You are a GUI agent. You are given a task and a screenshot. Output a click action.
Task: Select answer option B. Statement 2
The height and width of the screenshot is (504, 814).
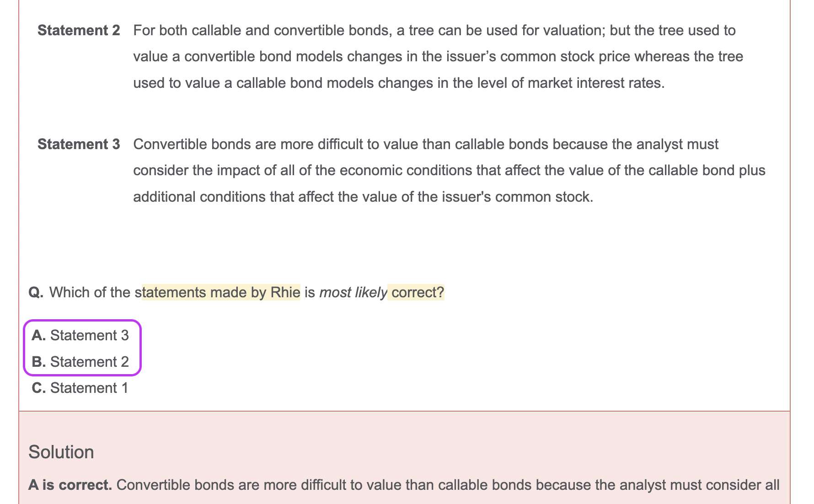80,362
